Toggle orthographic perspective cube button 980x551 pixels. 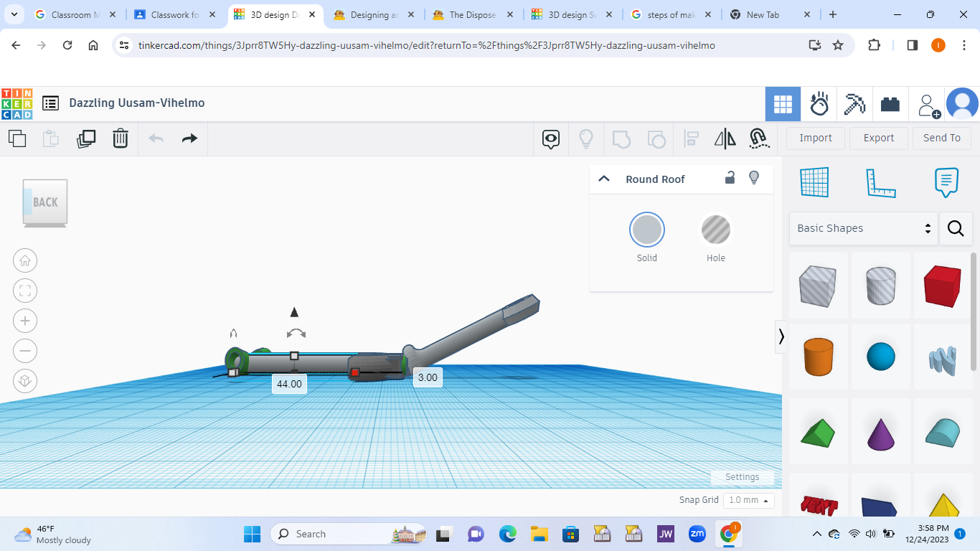25,381
